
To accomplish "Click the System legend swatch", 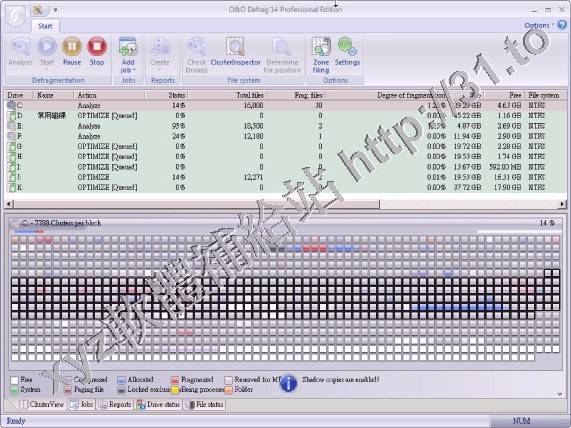I will (x=15, y=390).
